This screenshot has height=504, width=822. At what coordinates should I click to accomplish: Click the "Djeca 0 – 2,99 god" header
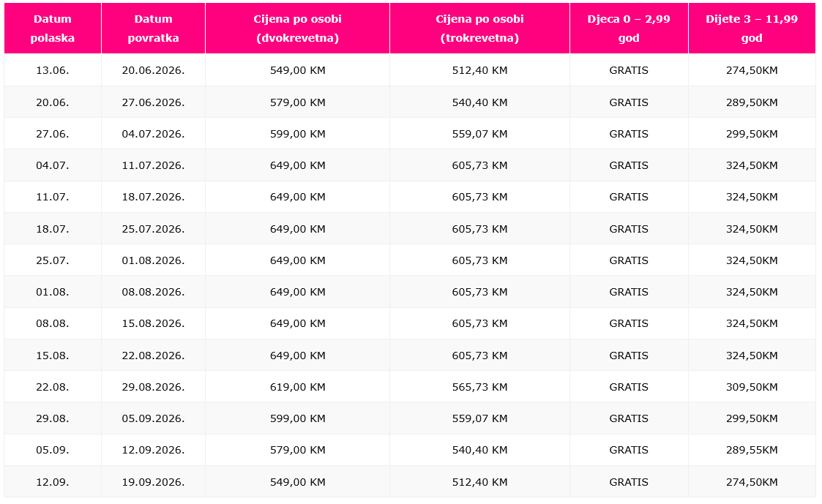[629, 29]
